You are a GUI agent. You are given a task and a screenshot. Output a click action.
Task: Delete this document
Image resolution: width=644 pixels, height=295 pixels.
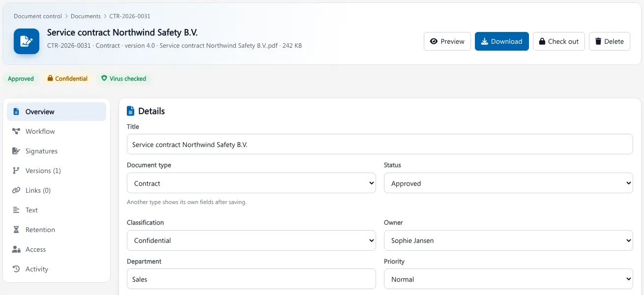tap(610, 41)
